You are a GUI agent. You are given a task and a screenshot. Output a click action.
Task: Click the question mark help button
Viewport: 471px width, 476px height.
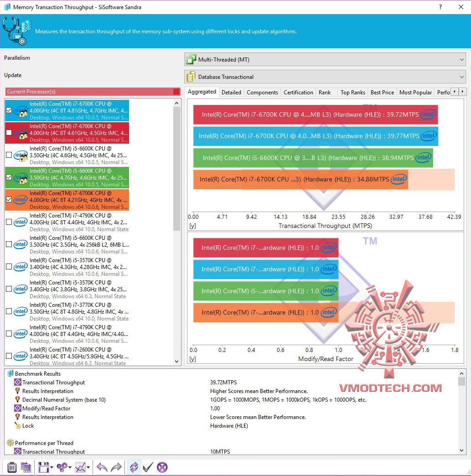coord(440,7)
